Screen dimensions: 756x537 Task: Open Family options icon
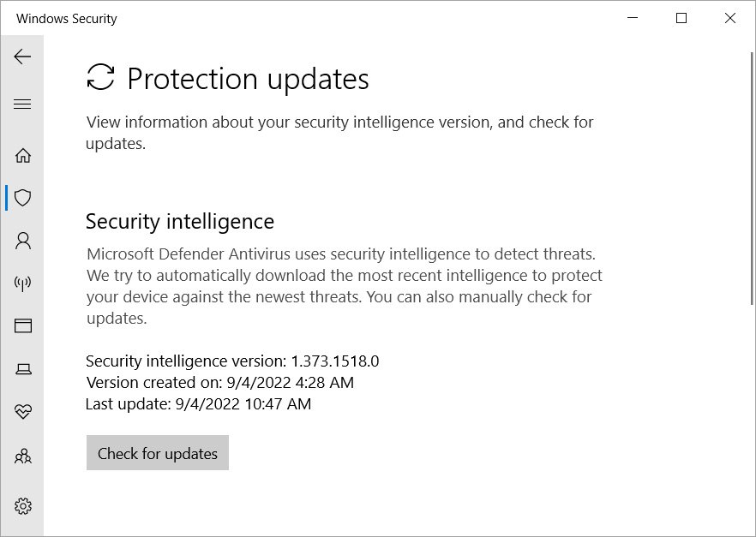pyautogui.click(x=23, y=456)
